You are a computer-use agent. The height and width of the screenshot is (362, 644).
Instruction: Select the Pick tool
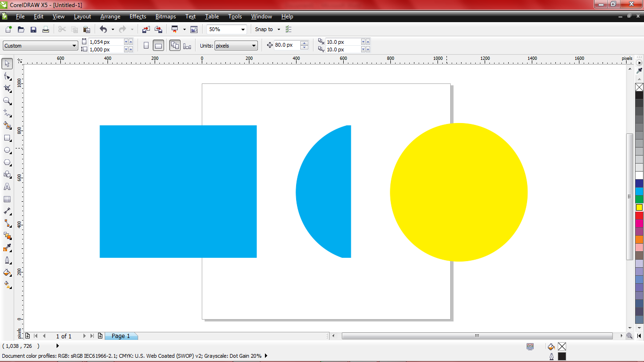[7, 64]
